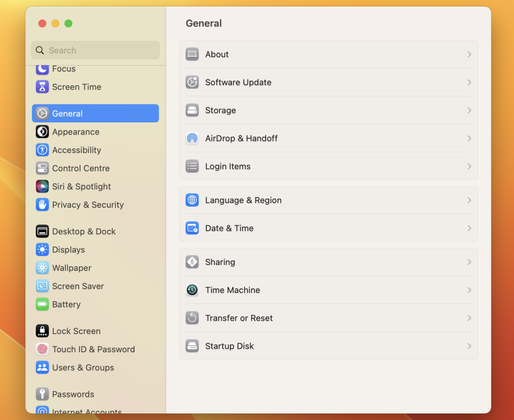This screenshot has width=514, height=420.
Task: Click the Displays settings icon
Action: tap(42, 249)
